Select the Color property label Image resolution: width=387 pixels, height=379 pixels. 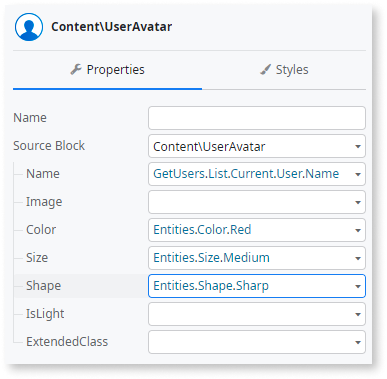click(x=41, y=230)
